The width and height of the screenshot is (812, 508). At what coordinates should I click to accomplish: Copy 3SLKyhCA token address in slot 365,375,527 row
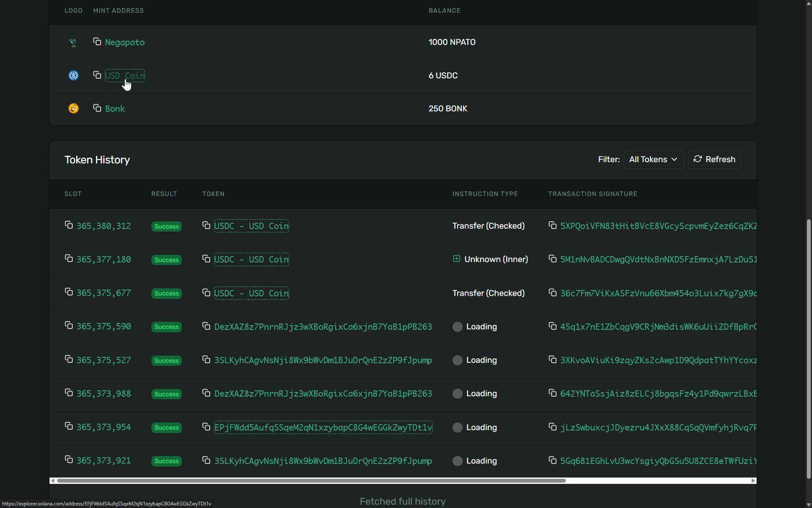tap(206, 359)
